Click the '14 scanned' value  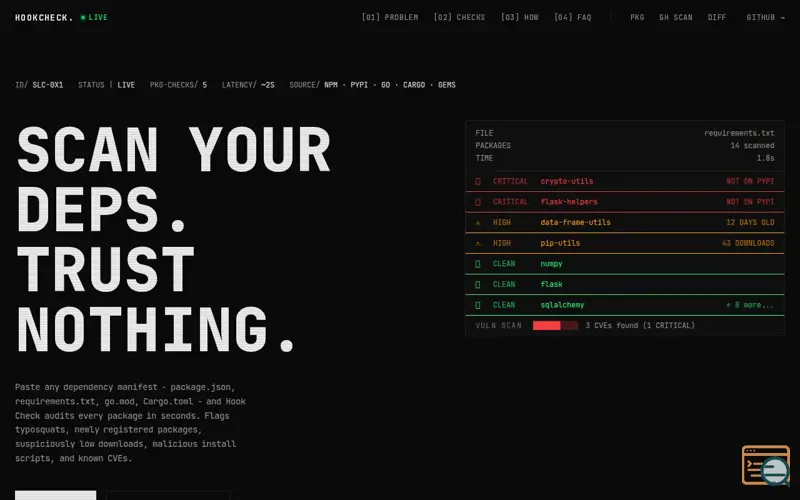[752, 145]
